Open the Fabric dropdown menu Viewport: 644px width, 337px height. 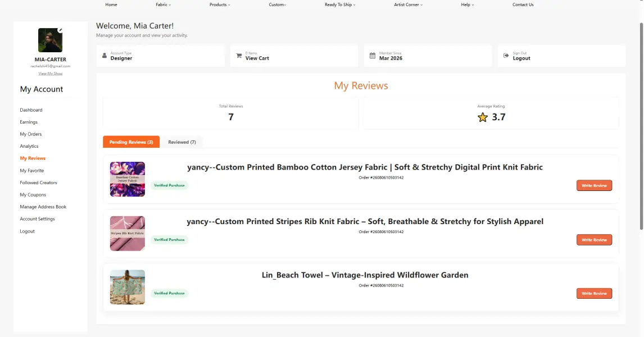(164, 4)
